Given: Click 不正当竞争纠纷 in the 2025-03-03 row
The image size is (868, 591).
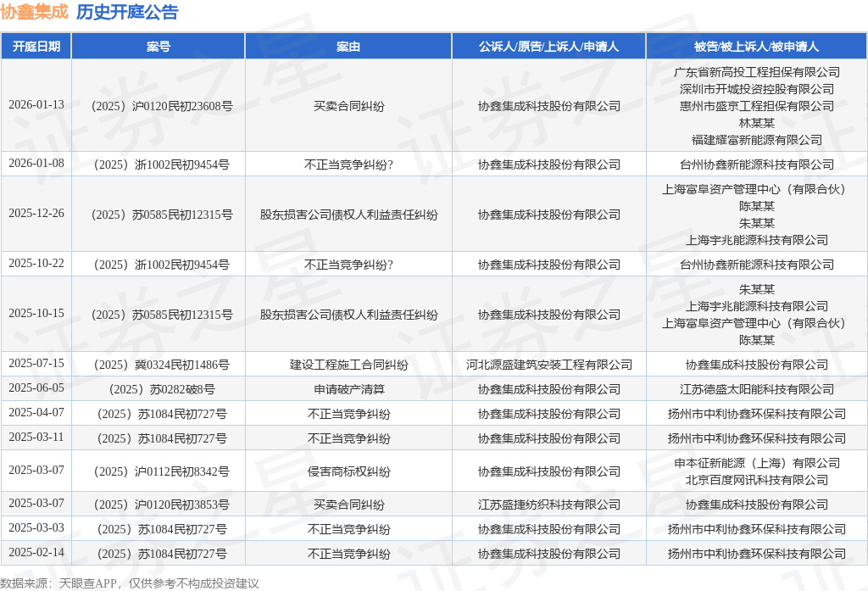Looking at the screenshot, I should pos(348,529).
